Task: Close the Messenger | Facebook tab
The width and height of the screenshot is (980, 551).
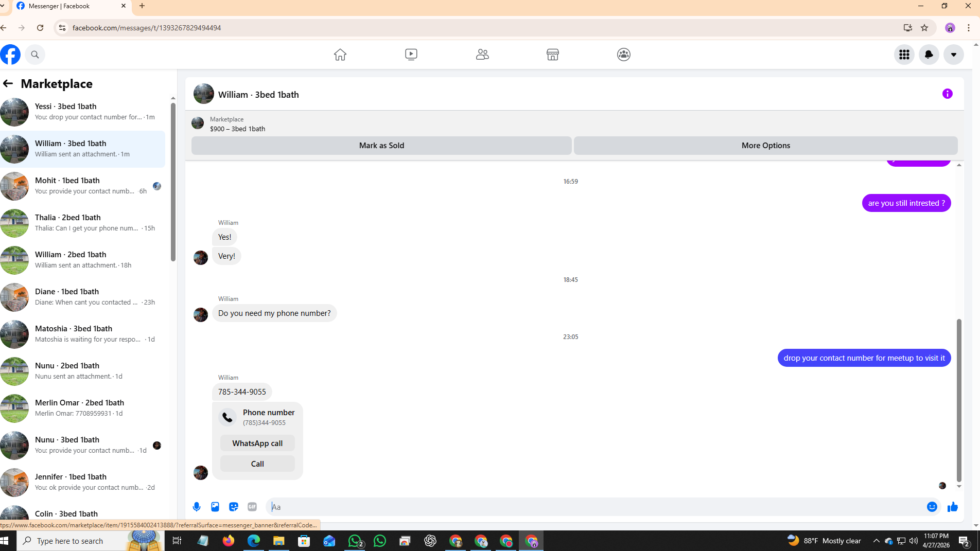Action: point(124,6)
